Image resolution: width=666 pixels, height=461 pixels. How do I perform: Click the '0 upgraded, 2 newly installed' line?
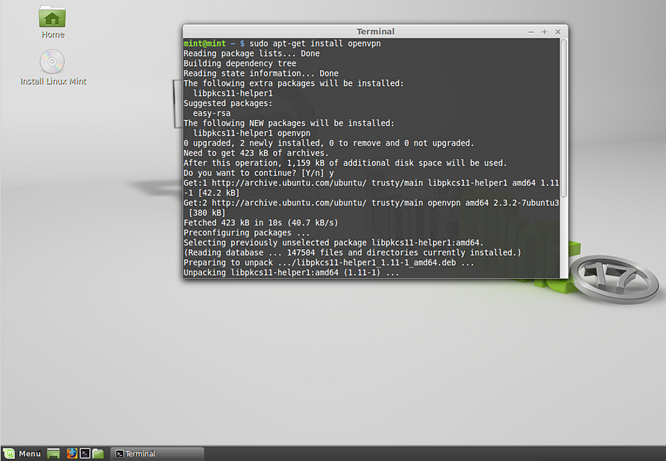[x=329, y=143]
